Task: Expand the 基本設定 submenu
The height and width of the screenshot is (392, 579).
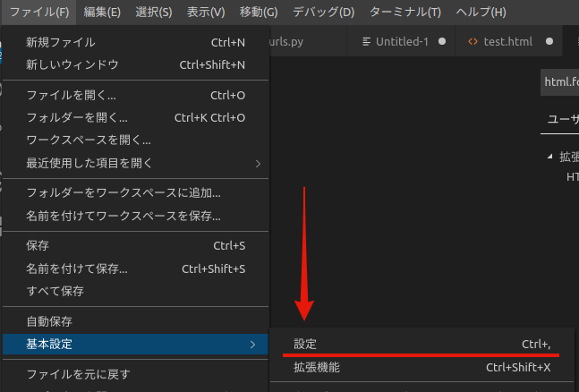Action: coord(135,345)
